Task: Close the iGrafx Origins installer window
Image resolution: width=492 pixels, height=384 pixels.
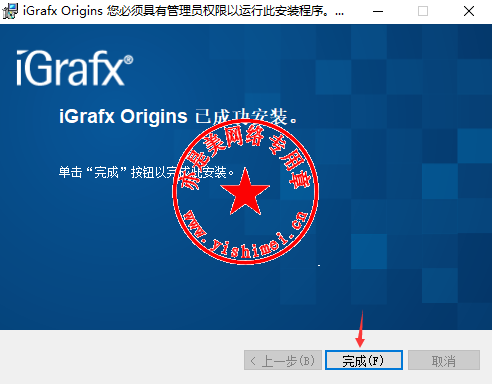Action: 469,11
